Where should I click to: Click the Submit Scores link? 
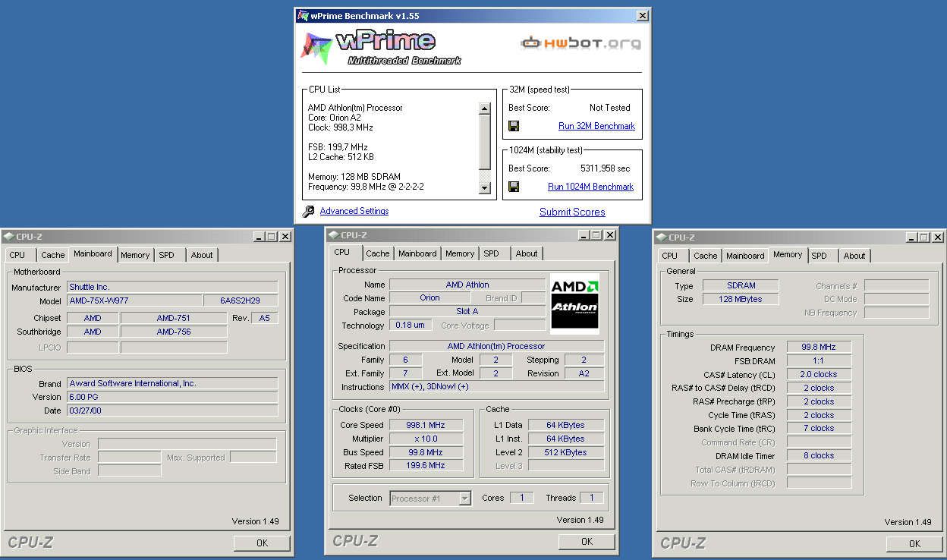pos(572,212)
